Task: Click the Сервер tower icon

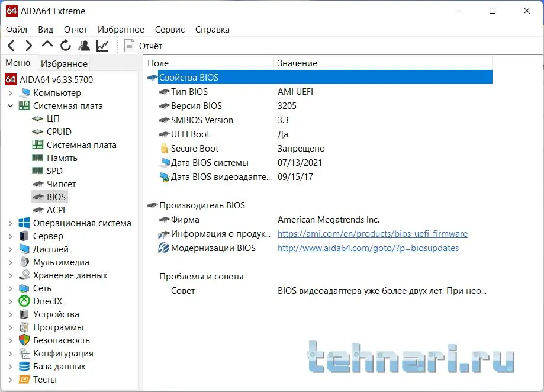Action: (x=24, y=236)
